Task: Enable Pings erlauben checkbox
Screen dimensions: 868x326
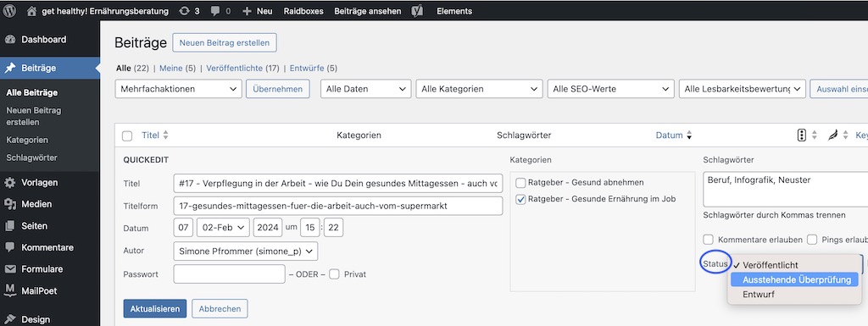Action: pos(812,240)
